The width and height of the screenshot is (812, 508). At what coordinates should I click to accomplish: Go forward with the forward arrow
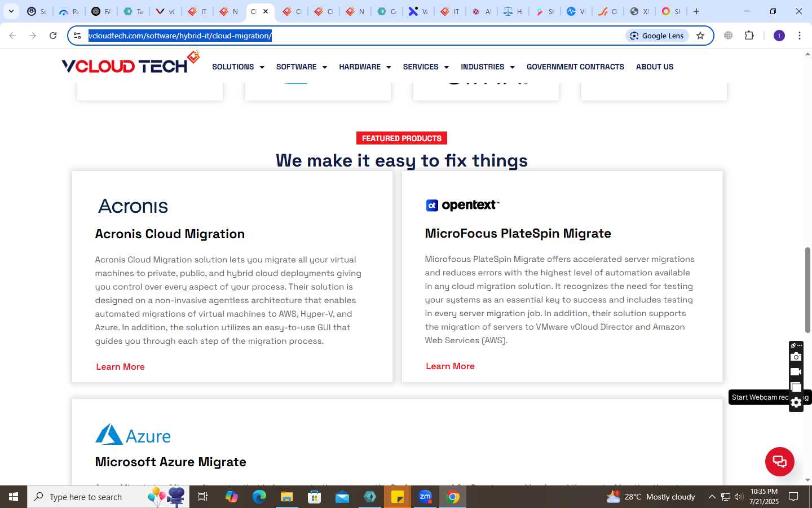pyautogui.click(x=33, y=36)
